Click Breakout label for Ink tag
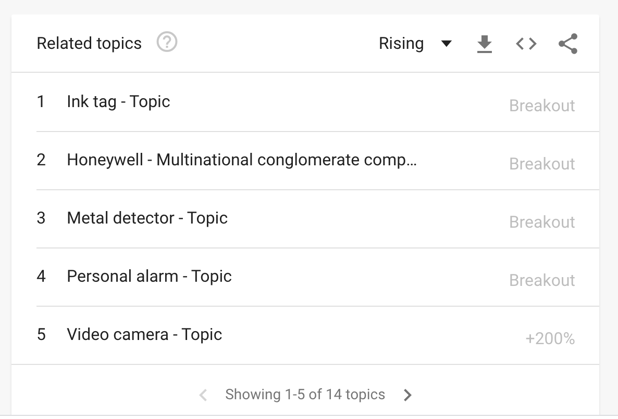Screen dimensions: 618x419 542,106
